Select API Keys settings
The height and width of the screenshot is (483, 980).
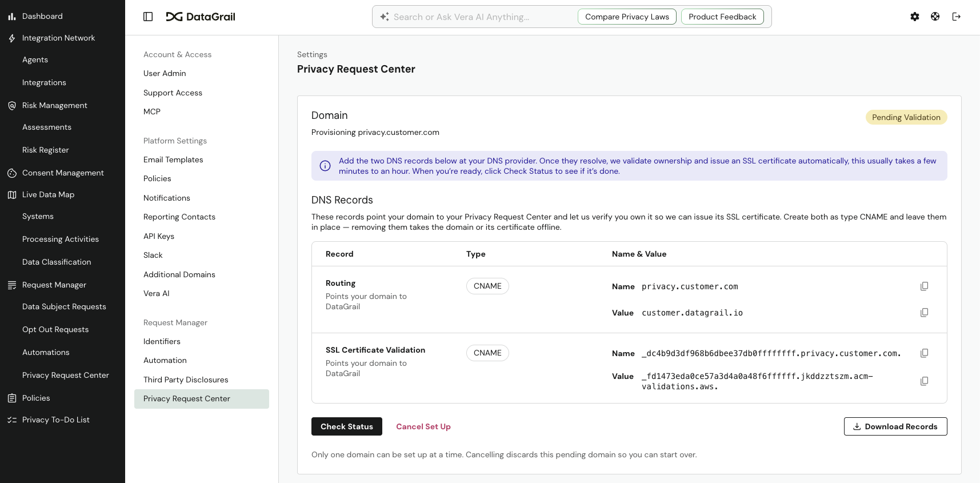tap(159, 237)
